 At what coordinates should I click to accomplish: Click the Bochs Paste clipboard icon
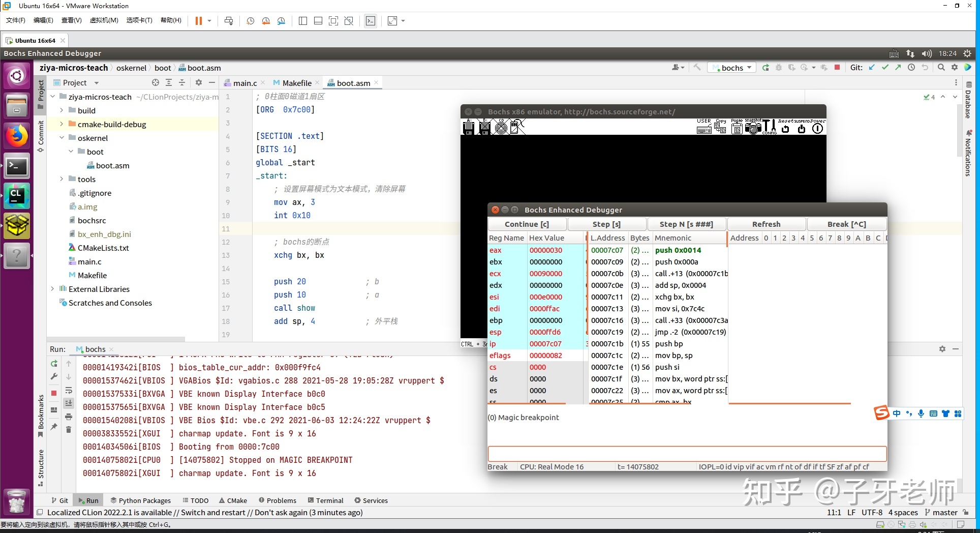[737, 127]
